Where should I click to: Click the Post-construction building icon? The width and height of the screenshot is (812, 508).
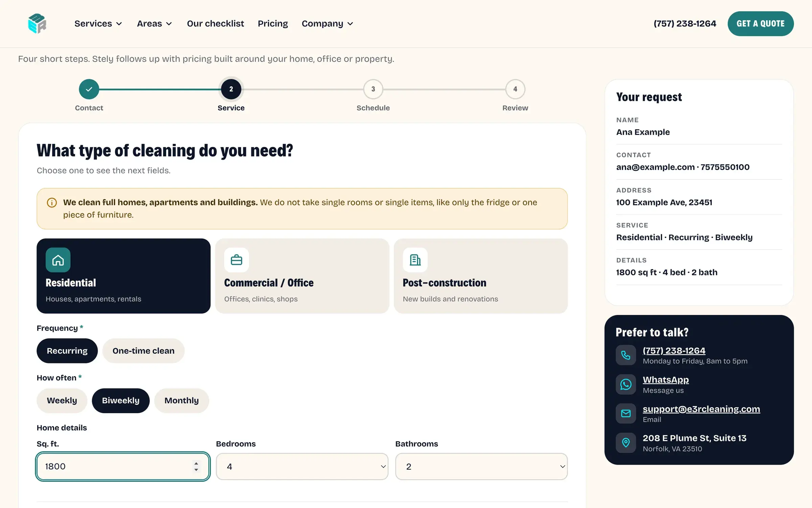pyautogui.click(x=415, y=260)
